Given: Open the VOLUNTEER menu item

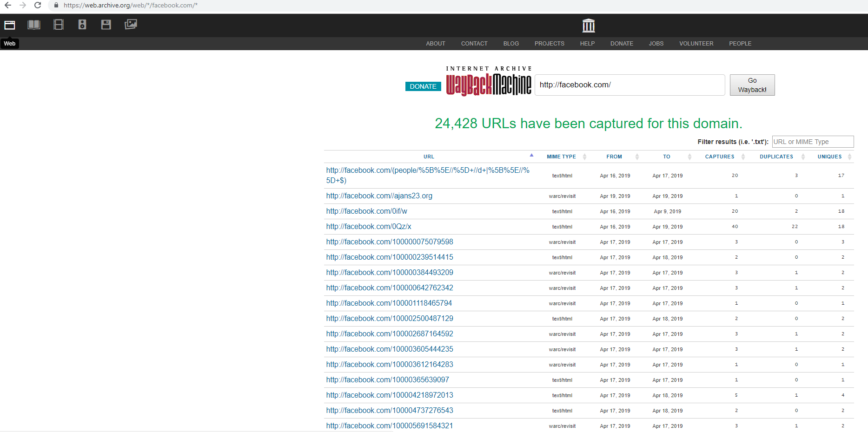Looking at the screenshot, I should pos(696,44).
